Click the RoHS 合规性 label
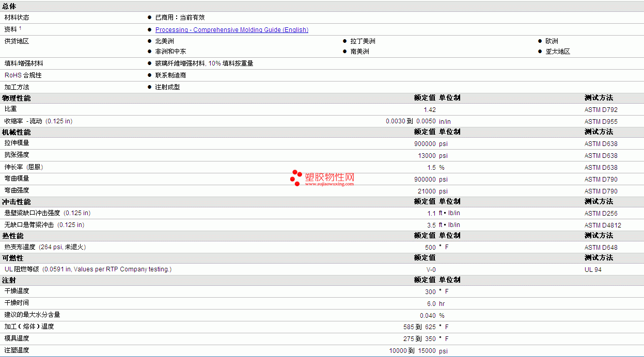Image resolution: width=644 pixels, height=357 pixels. (23, 75)
